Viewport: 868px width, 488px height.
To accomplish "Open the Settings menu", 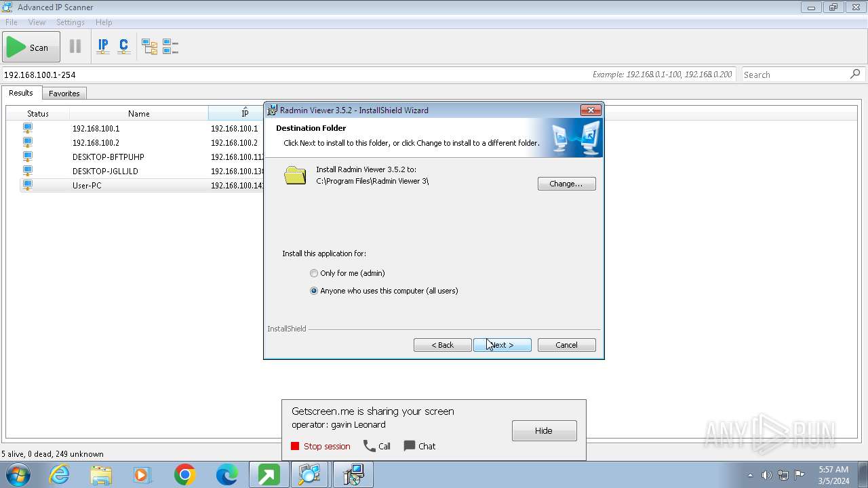I will point(71,22).
